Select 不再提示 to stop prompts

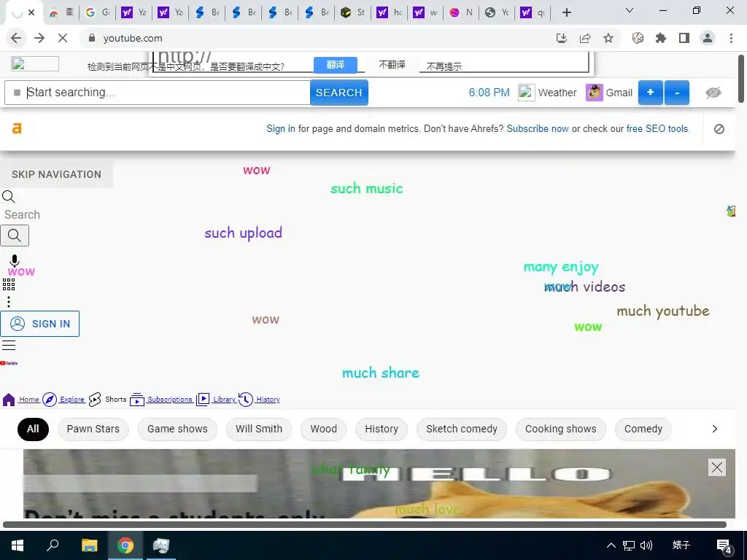pyautogui.click(x=444, y=66)
